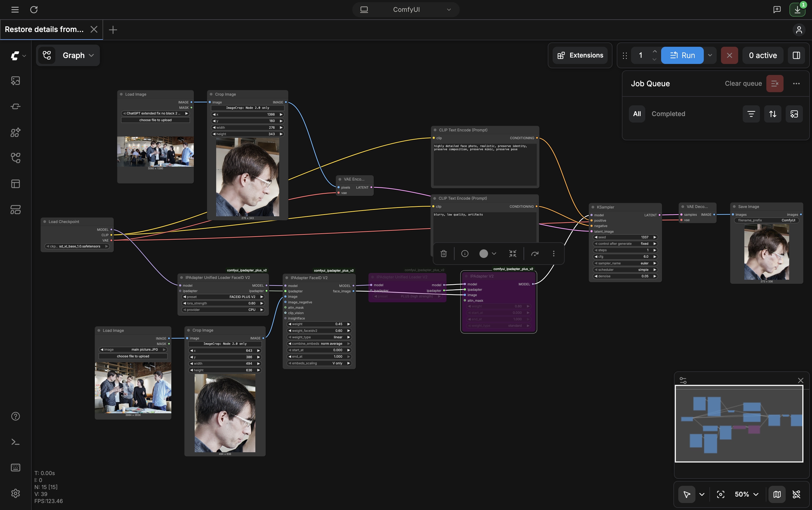Delete selected node with trash icon
Image resolution: width=812 pixels, height=510 pixels.
pyautogui.click(x=444, y=254)
